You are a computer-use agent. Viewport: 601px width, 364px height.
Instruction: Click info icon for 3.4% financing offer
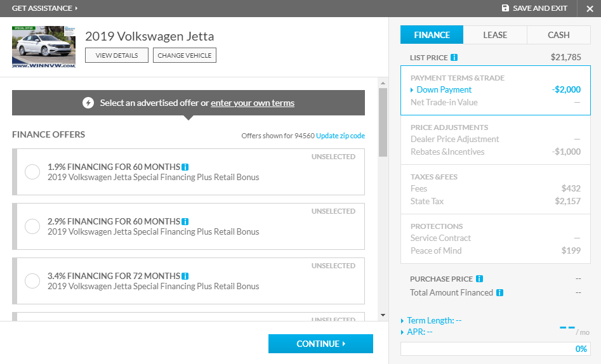(185, 276)
